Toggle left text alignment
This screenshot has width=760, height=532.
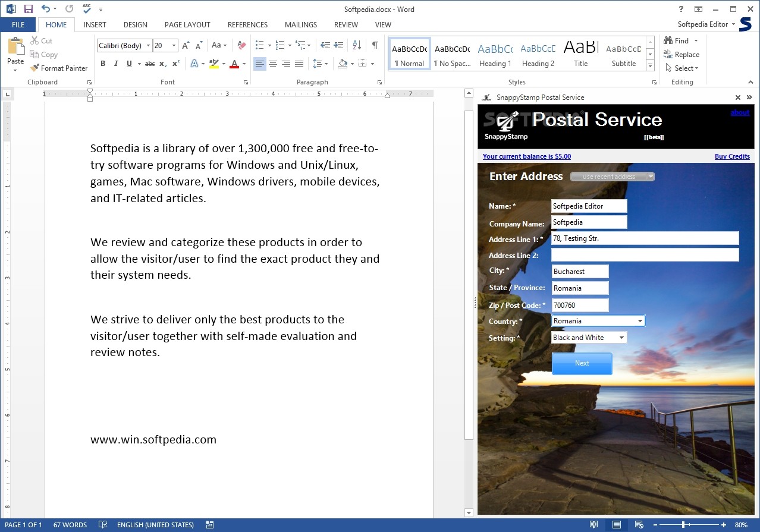260,64
